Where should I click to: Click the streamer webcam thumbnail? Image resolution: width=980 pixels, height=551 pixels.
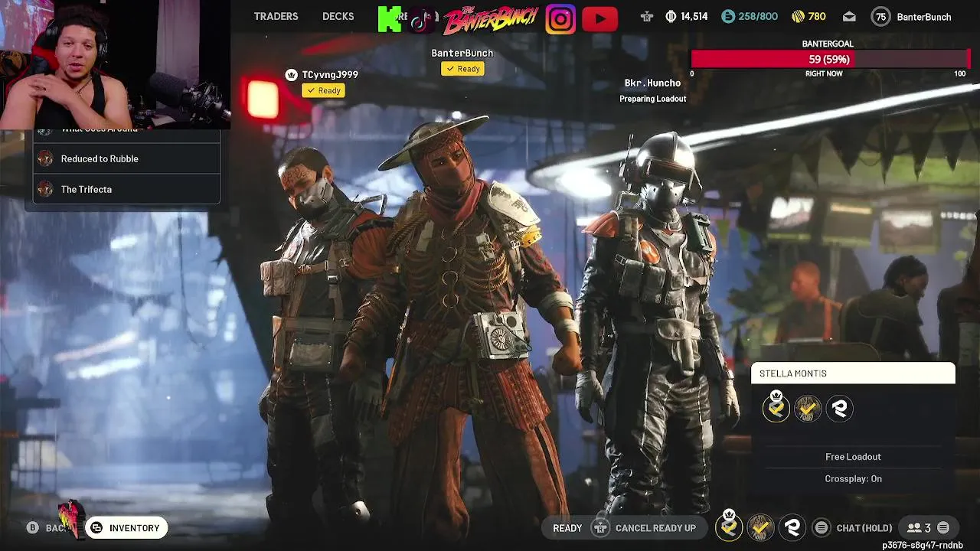pyautogui.click(x=115, y=64)
